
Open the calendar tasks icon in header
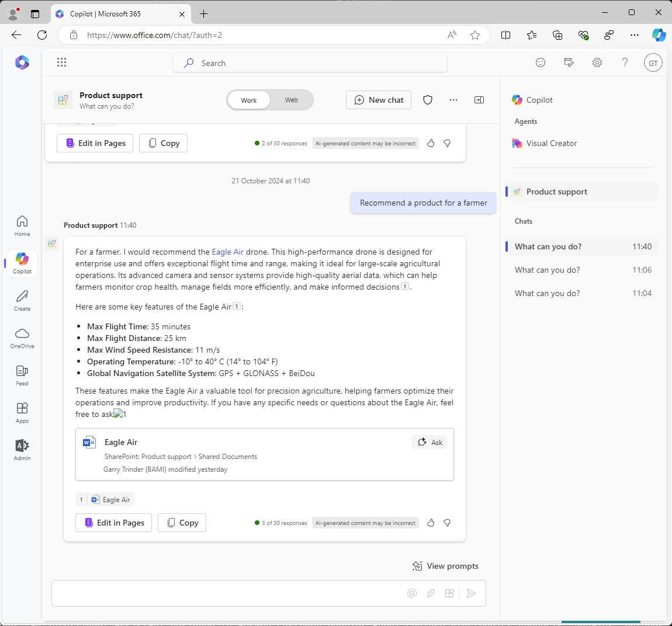569,63
